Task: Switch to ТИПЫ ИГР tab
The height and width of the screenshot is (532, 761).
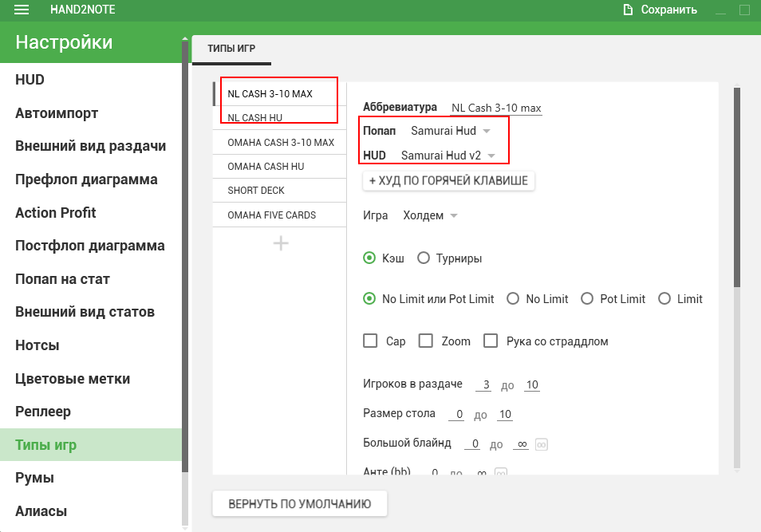Action: coord(231,49)
